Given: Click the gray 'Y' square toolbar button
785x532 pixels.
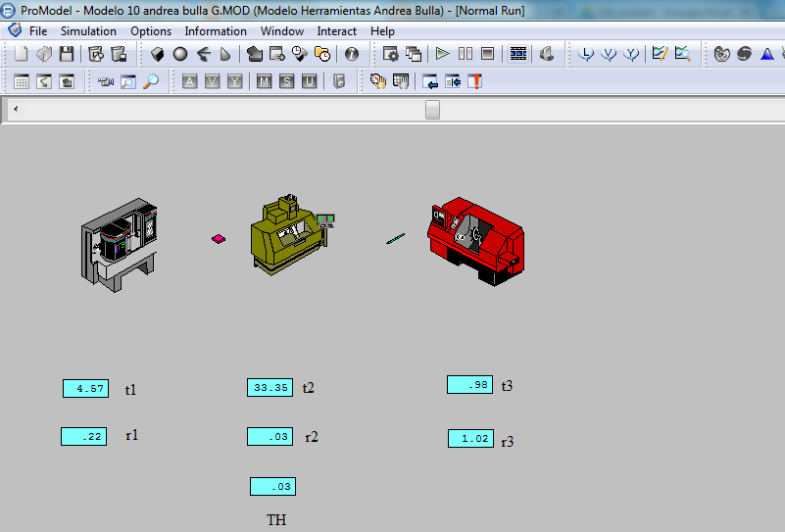Looking at the screenshot, I should click(234, 81).
